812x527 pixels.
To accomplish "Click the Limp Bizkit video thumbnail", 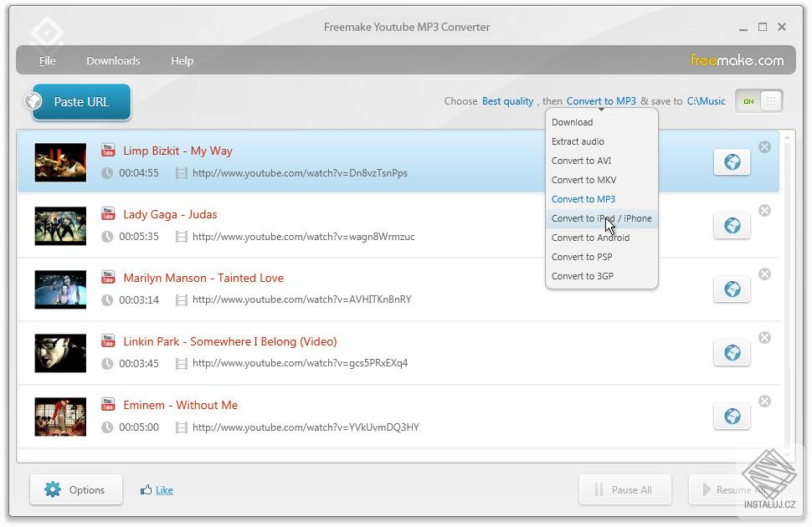I will pyautogui.click(x=59, y=161).
